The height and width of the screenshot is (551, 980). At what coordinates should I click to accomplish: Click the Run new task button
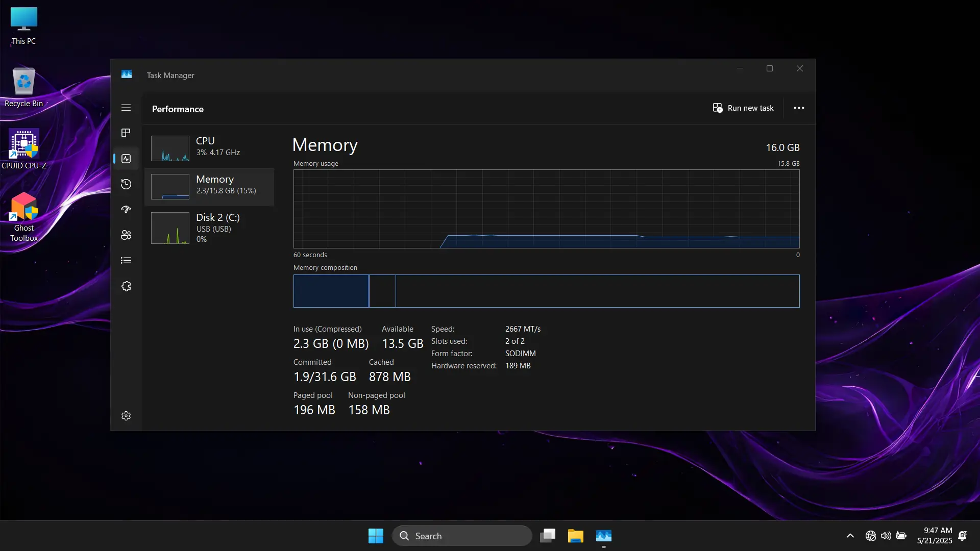[x=743, y=108]
